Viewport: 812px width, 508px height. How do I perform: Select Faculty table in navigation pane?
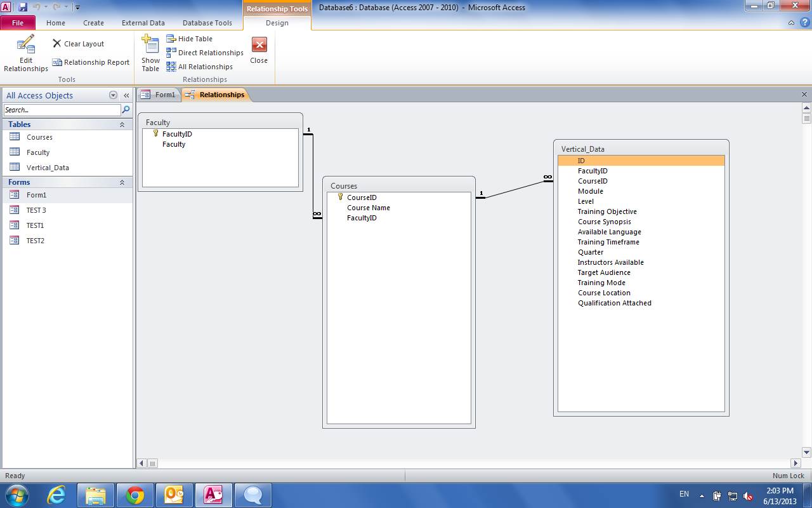tap(67, 152)
